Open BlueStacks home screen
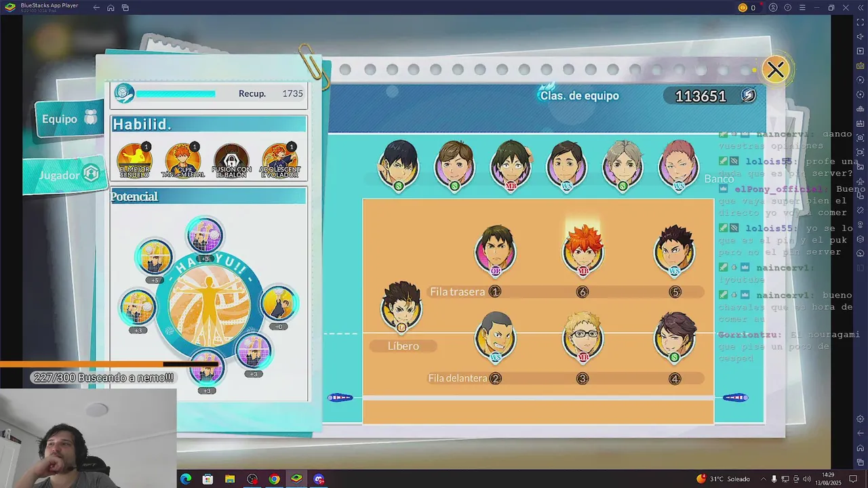The image size is (868, 488). (x=111, y=7)
